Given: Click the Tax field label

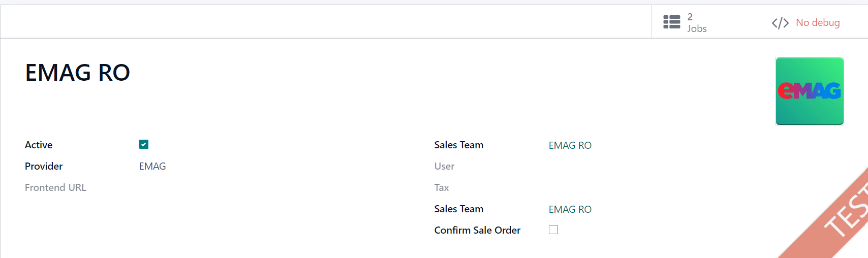Looking at the screenshot, I should 442,187.
